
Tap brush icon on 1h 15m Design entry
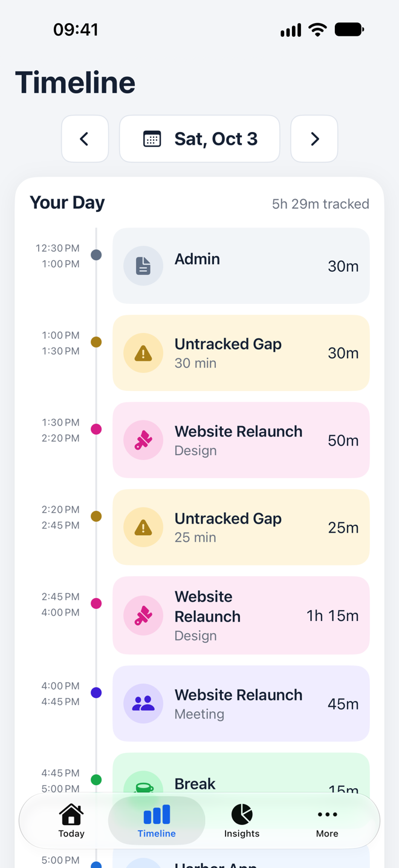[x=143, y=616]
